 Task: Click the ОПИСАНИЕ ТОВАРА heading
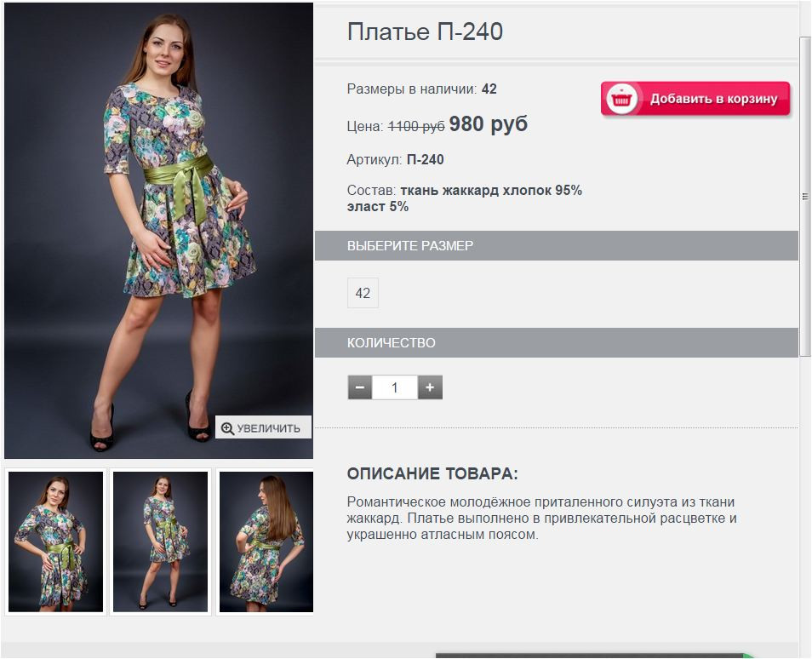(432, 473)
